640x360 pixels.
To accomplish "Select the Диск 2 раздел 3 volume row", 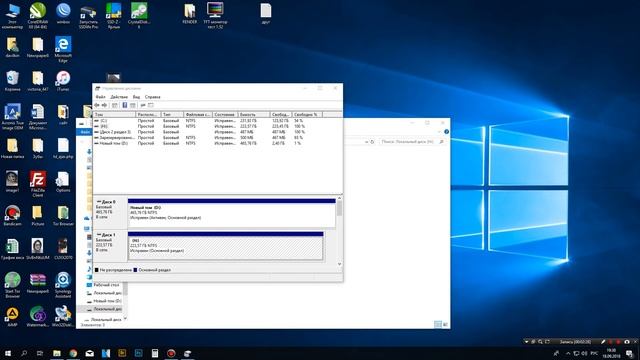I will tap(200, 132).
